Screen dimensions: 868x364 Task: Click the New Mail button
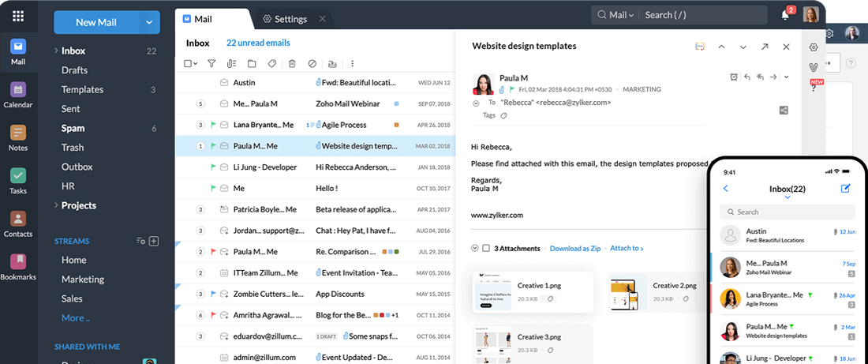coord(95,22)
